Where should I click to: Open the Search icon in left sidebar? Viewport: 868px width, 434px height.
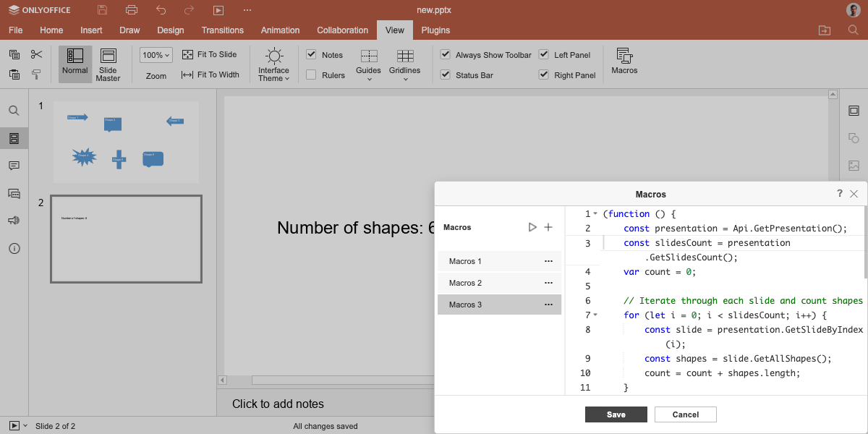[x=14, y=111]
